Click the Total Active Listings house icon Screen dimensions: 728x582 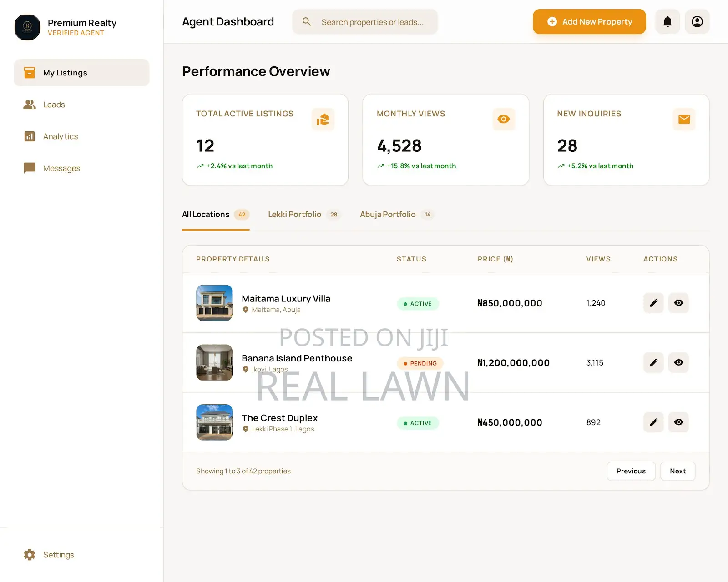[x=323, y=119]
